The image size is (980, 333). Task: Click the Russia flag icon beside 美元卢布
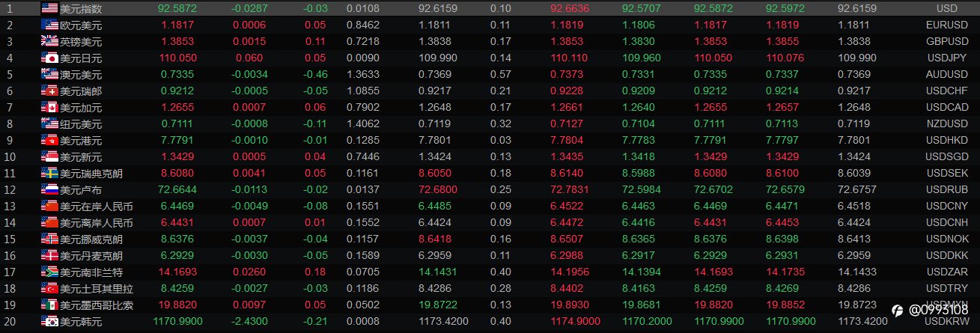point(49,189)
